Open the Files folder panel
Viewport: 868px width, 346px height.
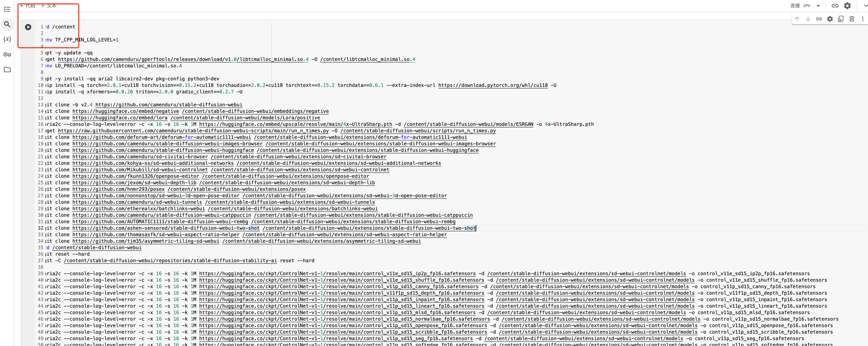tap(7, 70)
